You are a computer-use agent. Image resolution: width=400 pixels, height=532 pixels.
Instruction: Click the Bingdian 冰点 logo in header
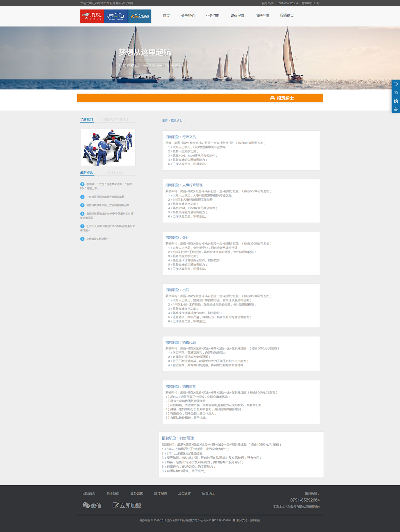140,16
